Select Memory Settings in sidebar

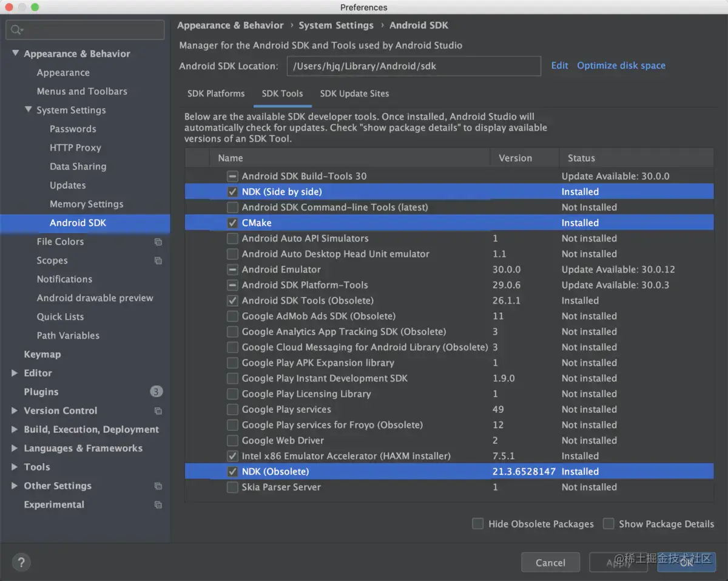click(x=86, y=205)
